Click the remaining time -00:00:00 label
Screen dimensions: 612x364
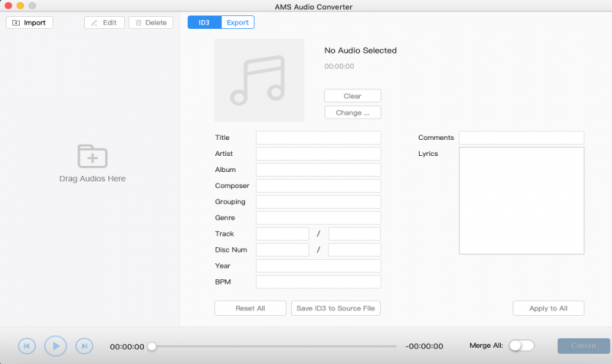click(x=424, y=346)
